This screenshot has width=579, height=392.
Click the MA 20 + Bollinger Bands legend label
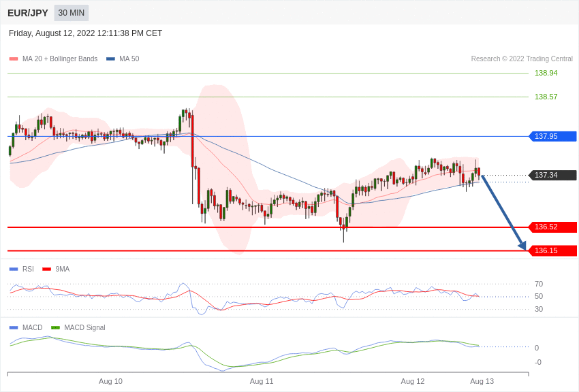tap(60, 59)
